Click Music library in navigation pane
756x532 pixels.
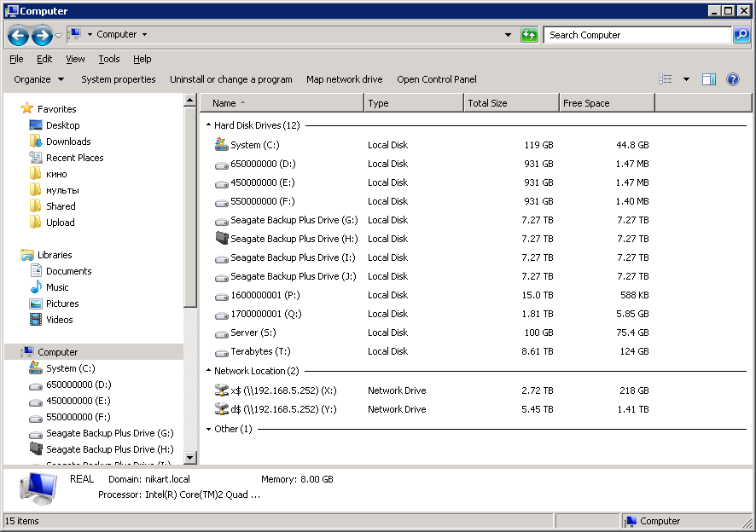point(57,287)
